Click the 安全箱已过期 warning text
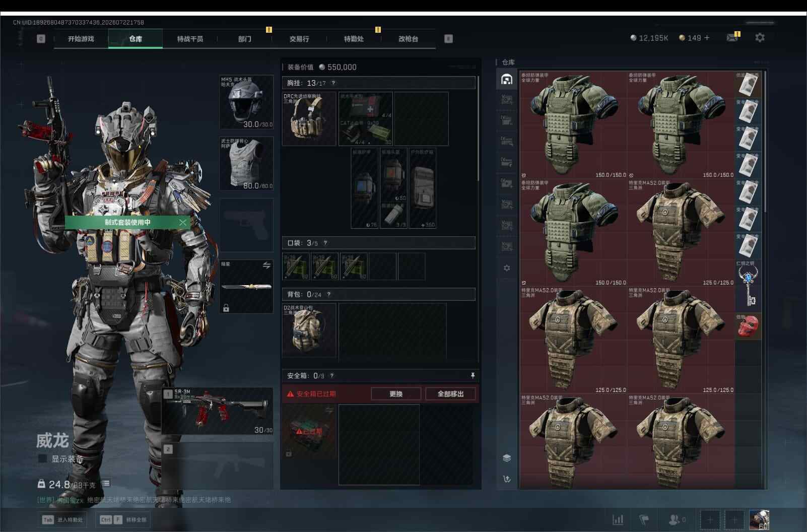 311,394
